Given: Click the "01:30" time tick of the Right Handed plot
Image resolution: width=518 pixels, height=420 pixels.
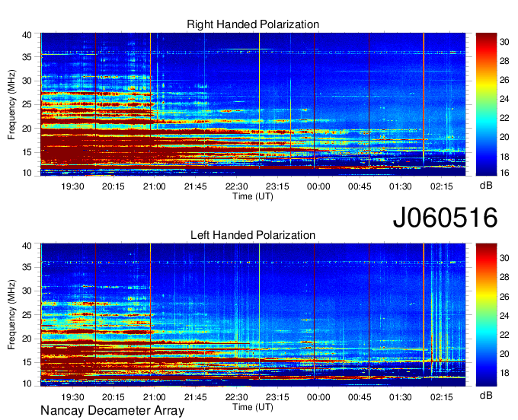Looking at the screenshot, I should (401, 186).
